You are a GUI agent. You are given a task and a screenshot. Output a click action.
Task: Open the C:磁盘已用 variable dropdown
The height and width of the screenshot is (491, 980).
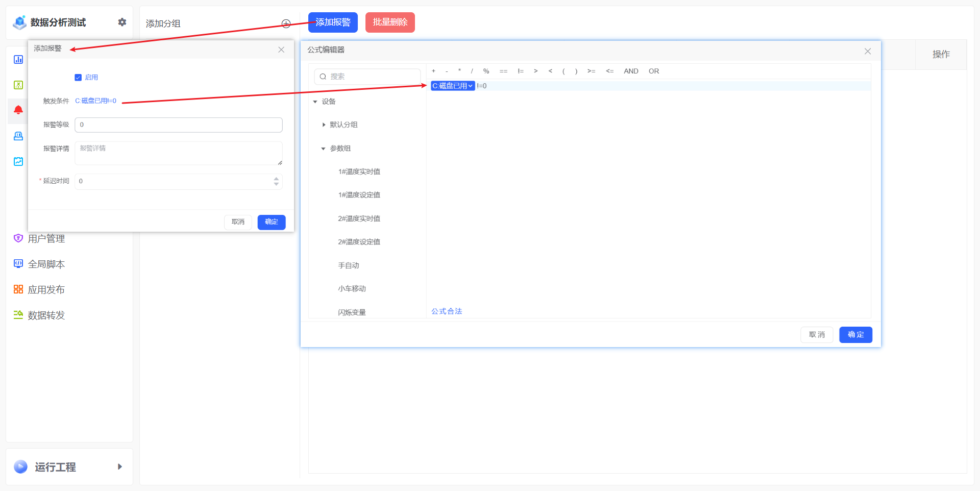click(470, 86)
